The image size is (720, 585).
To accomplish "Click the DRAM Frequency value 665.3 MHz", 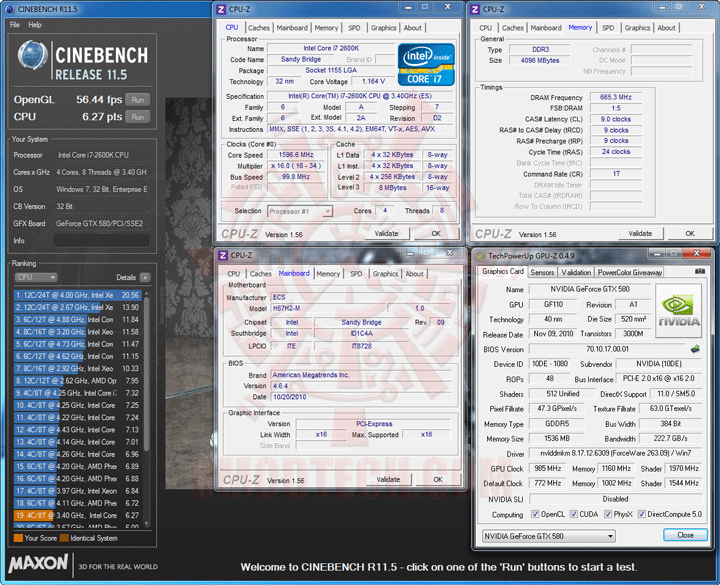I will pyautogui.click(x=615, y=97).
